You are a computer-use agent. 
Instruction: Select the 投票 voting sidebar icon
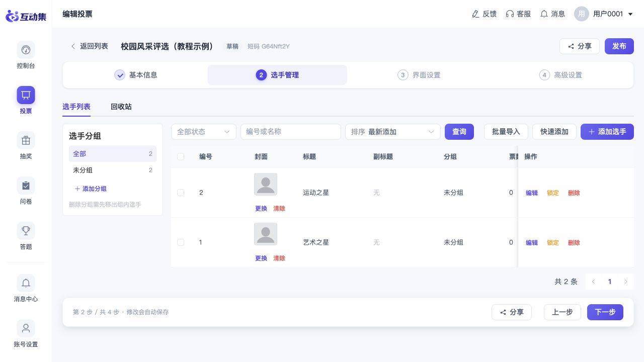[26, 95]
